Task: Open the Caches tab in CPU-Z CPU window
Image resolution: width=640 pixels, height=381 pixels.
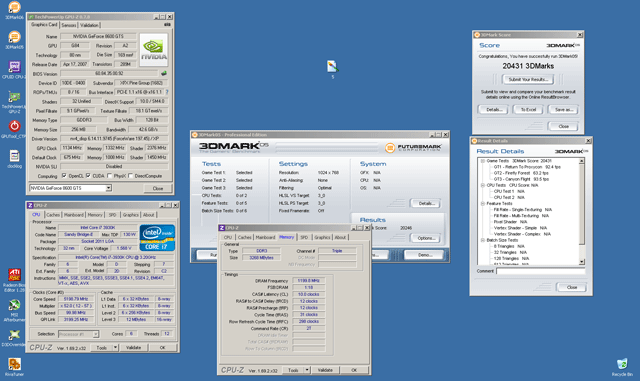Action: (x=53, y=215)
